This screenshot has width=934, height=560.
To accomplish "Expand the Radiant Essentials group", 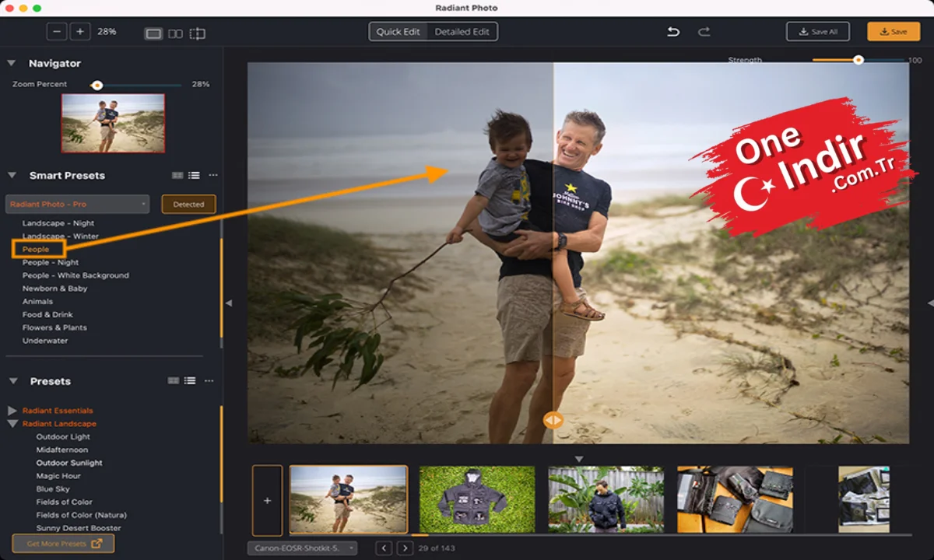I will pyautogui.click(x=12, y=410).
